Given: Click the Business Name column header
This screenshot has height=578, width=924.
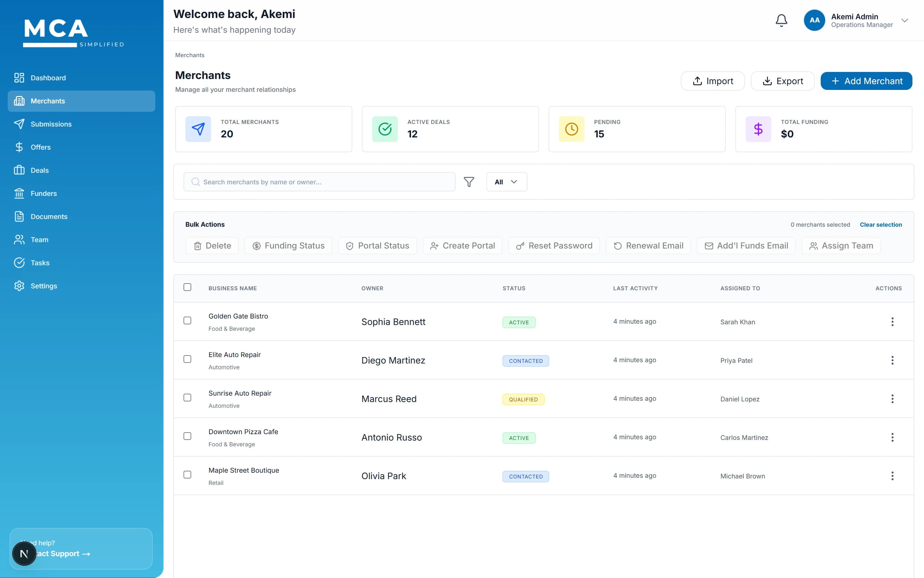Looking at the screenshot, I should (233, 288).
